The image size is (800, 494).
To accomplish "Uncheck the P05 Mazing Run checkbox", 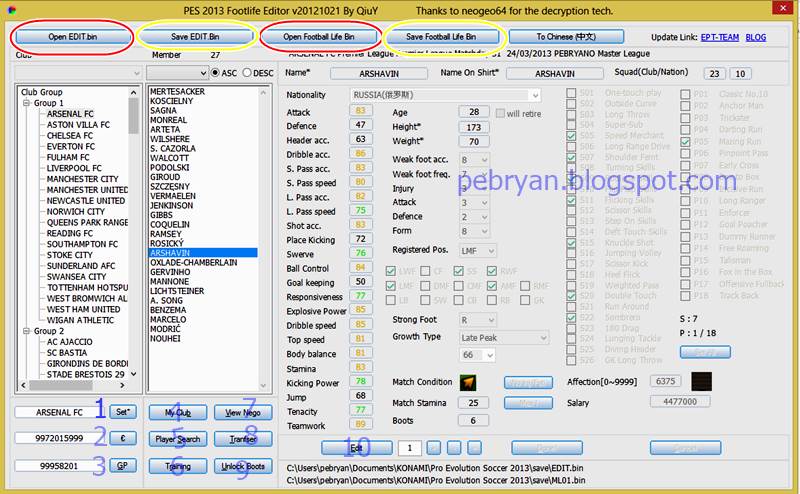I will point(685,142).
